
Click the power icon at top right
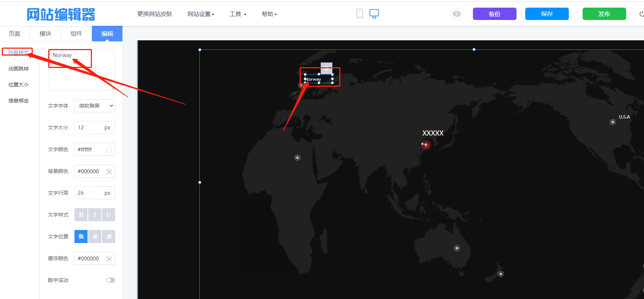641,14
